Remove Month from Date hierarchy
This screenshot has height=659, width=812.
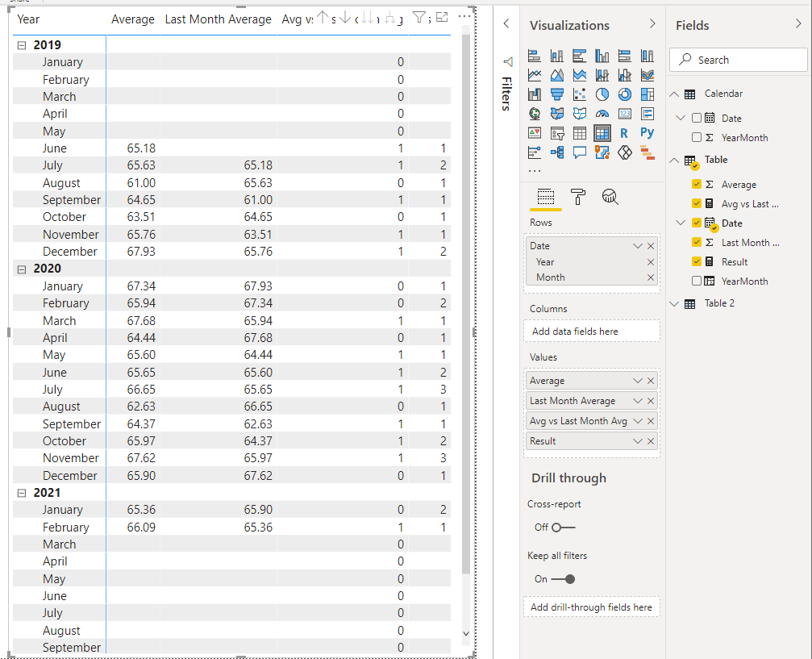[651, 277]
